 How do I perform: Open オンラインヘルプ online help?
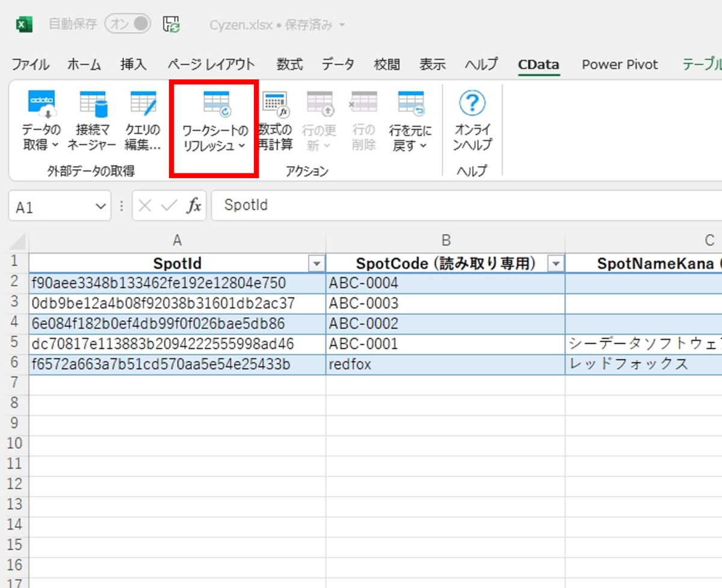tap(472, 120)
